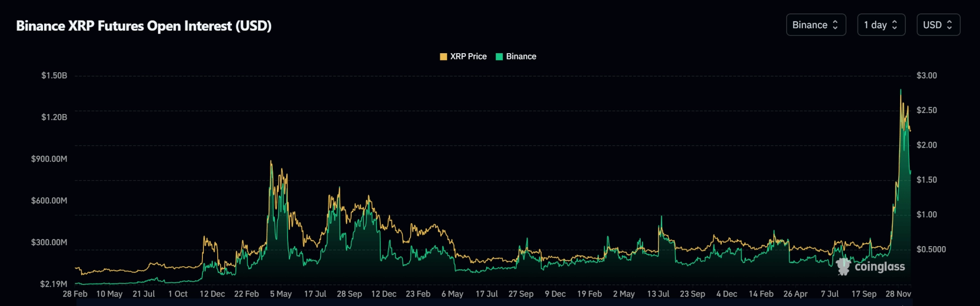Open the USD currency dropdown

coord(938,25)
